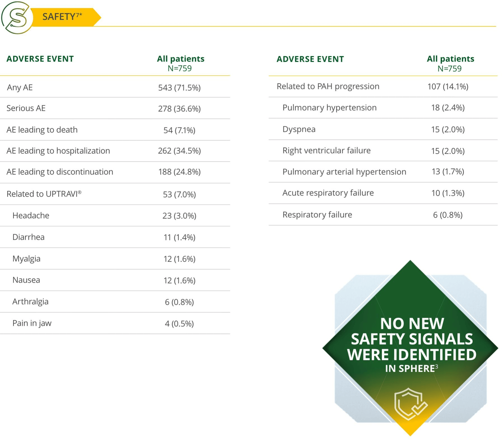Select the AE leading to hospitalization percentage
Image resolution: width=504 pixels, height=442 pixels.
179,150
